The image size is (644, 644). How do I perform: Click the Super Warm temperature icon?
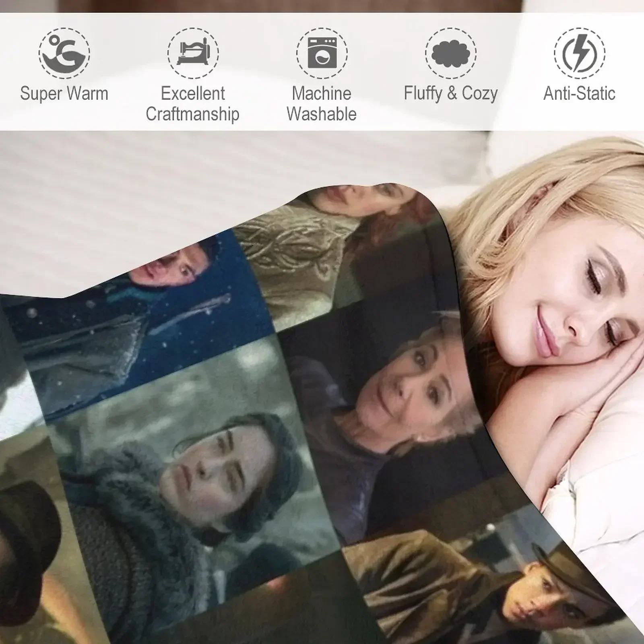[64, 53]
